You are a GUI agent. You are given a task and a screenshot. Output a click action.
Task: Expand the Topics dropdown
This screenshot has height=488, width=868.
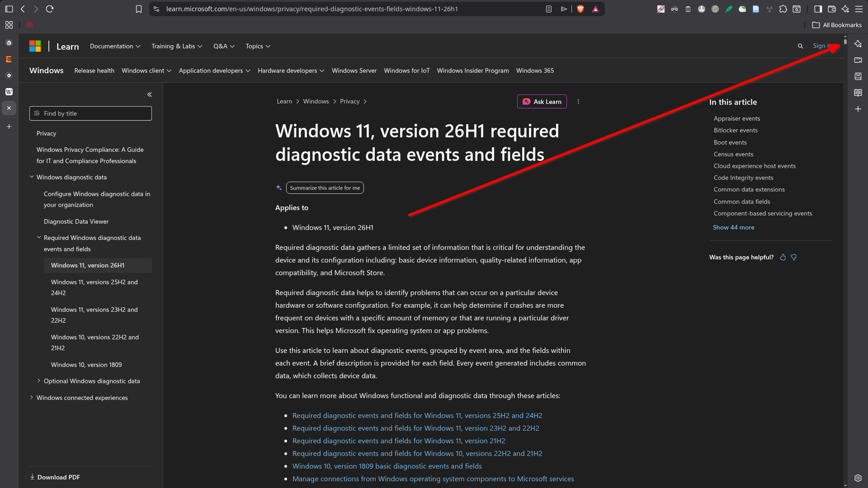coord(258,46)
